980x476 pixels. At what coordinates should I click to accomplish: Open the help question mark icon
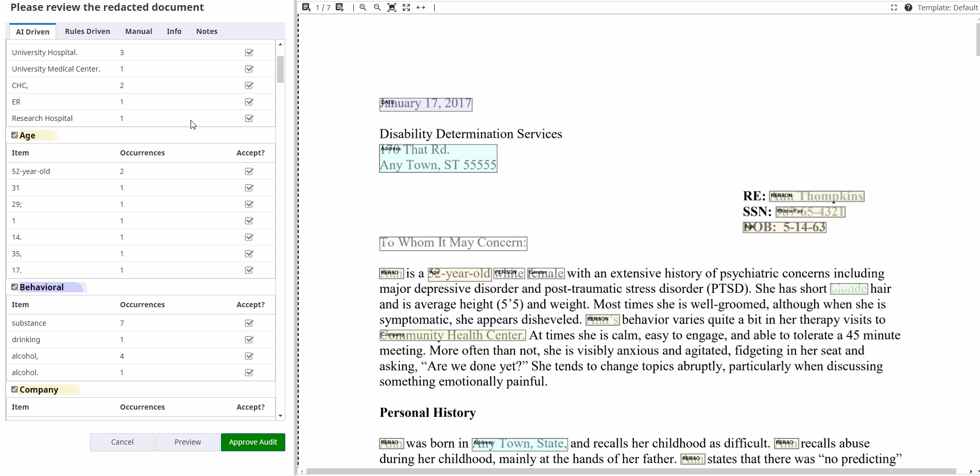tap(908, 8)
